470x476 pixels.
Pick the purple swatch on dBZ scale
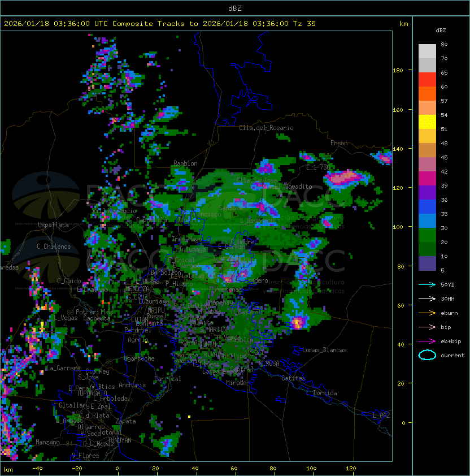[x=427, y=192]
